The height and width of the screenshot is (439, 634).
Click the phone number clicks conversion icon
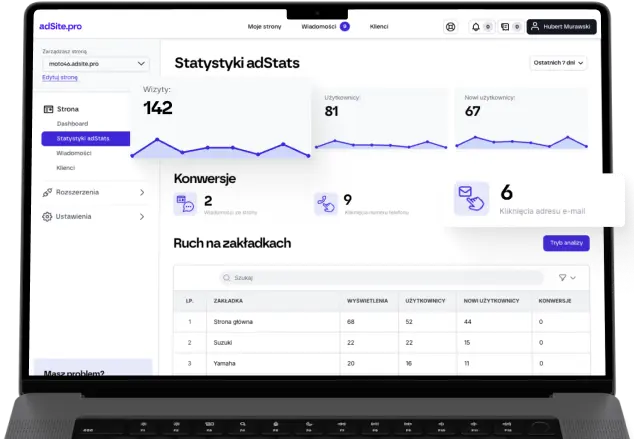click(326, 203)
